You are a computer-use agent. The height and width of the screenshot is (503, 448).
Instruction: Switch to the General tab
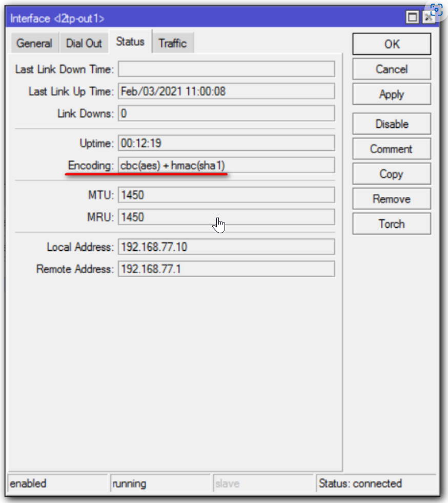coord(34,43)
